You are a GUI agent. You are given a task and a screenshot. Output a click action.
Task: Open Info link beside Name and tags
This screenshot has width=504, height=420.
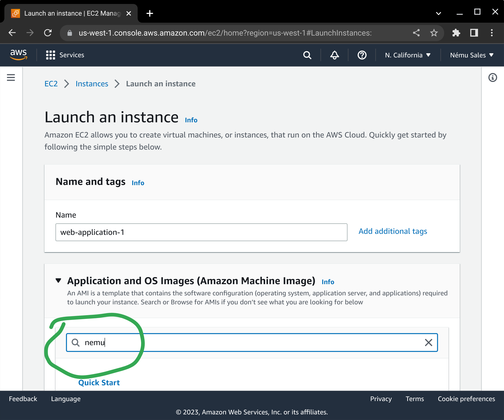click(138, 183)
